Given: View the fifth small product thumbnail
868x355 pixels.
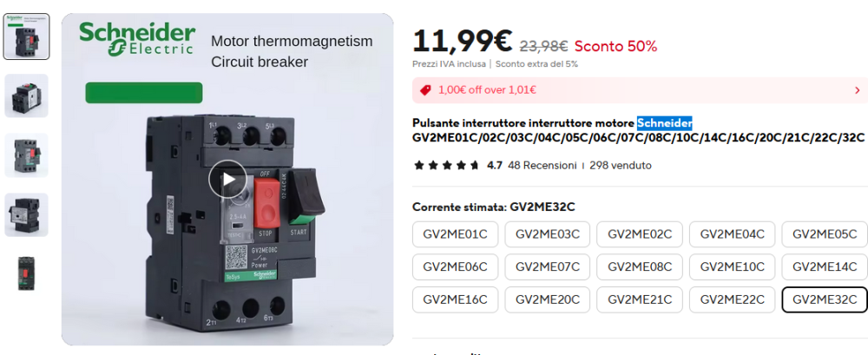Looking at the screenshot, I should (x=26, y=273).
